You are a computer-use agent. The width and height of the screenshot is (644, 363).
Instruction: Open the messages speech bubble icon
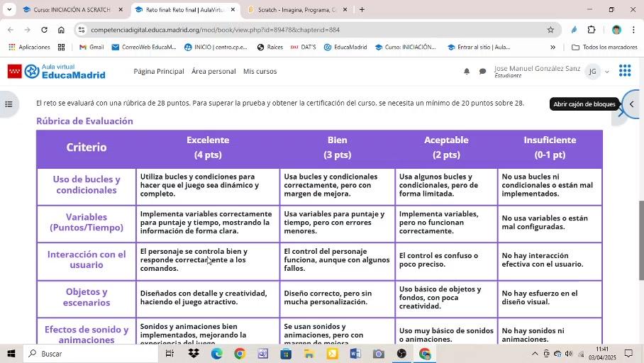(x=482, y=72)
